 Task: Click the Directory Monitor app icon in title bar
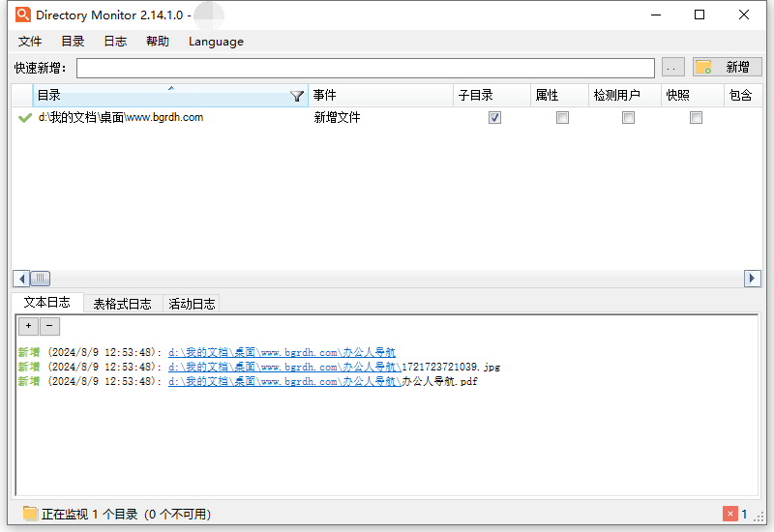(x=22, y=15)
